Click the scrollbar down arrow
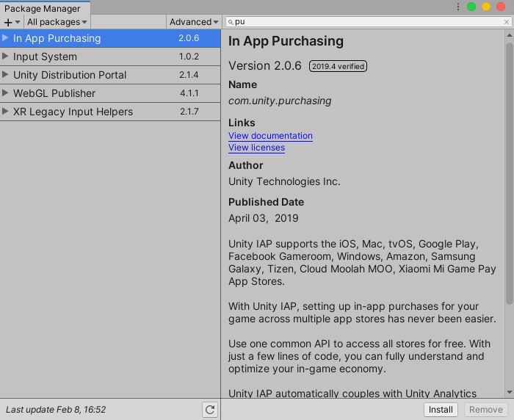Image resolution: width=514 pixels, height=420 pixels. 509,392
